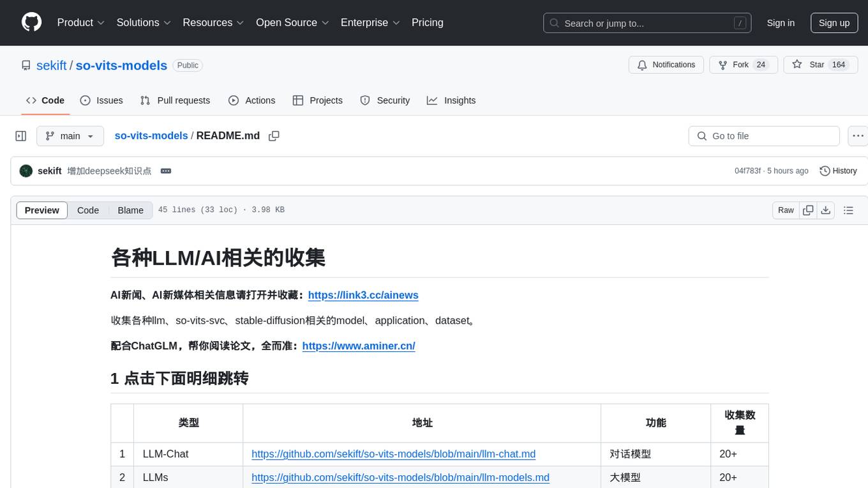Expand the Resources menu
868x488 pixels.
[214, 22]
